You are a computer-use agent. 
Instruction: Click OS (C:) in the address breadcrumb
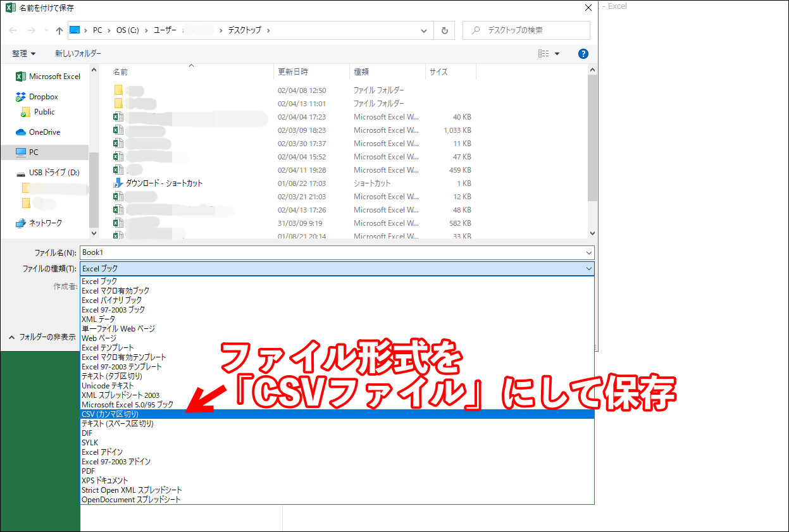tap(127, 30)
